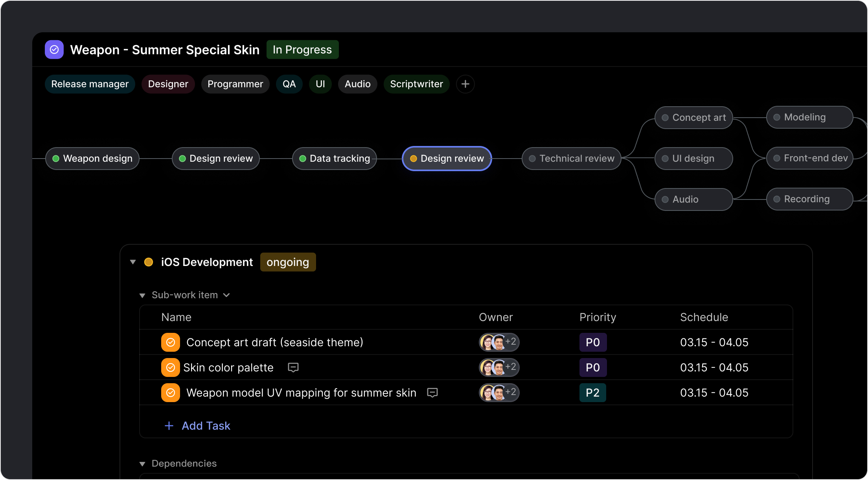868x480 pixels.
Task: Select the Designer role tag
Action: (168, 84)
